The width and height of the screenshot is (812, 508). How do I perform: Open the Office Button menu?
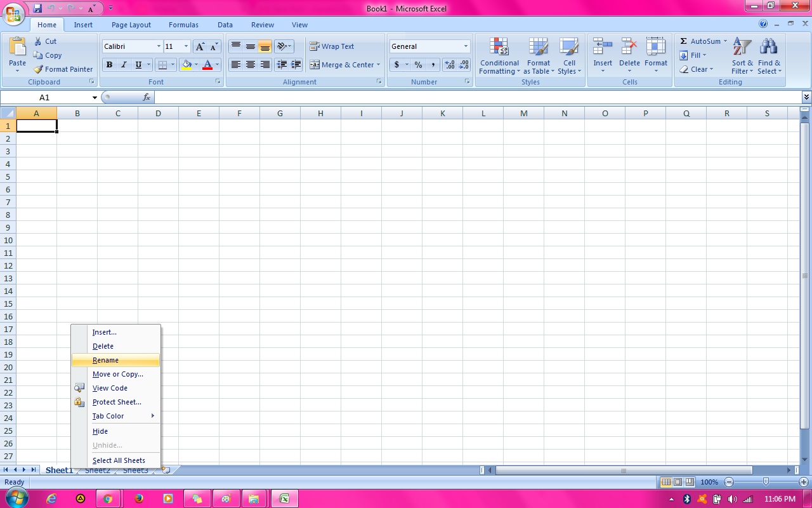13,13
